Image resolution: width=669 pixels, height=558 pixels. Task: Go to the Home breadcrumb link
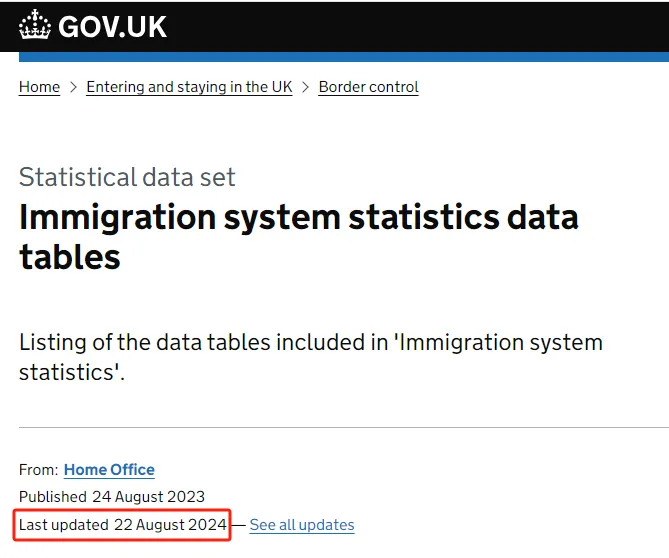click(39, 87)
